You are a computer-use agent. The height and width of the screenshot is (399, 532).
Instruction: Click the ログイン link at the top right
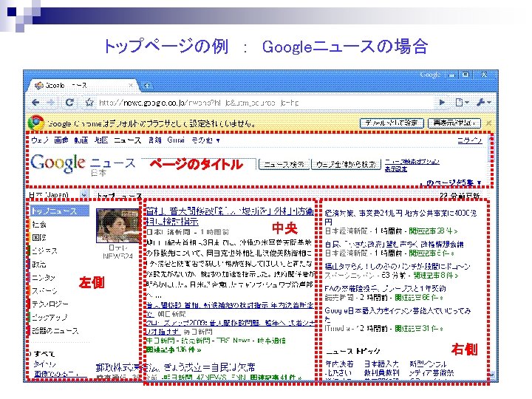coord(470,140)
